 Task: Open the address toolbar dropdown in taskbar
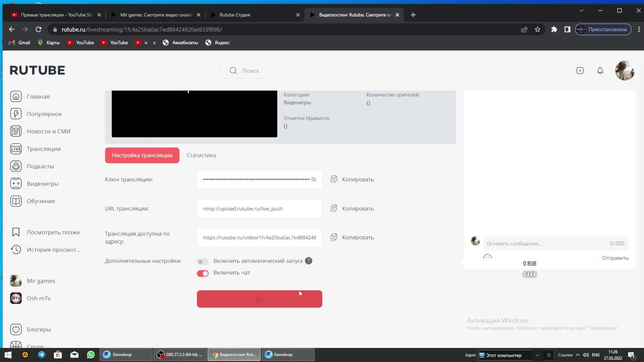coord(537,355)
